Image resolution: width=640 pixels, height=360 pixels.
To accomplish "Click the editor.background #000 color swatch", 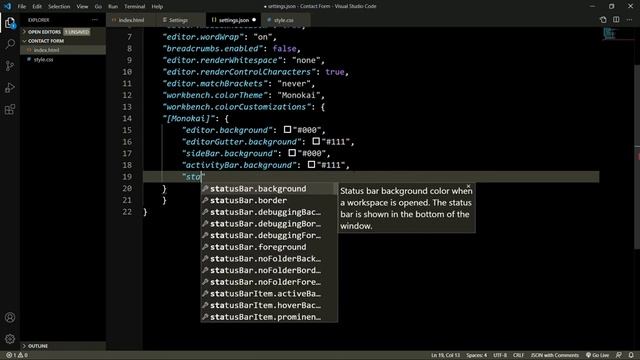I will [x=287, y=129].
